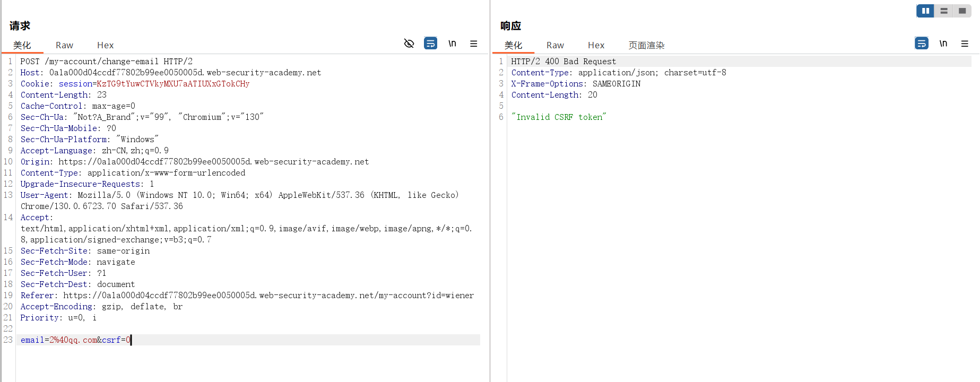Switch to top-bottom split layout icon
Screen dimensions: 980x382
click(944, 11)
